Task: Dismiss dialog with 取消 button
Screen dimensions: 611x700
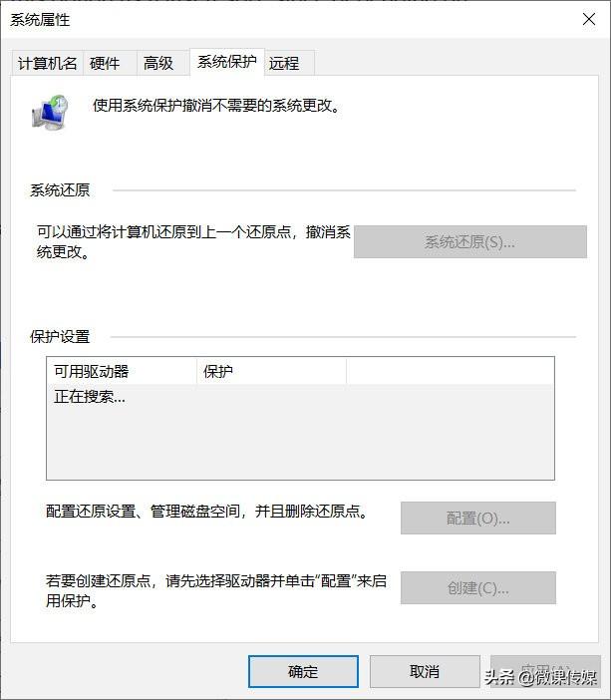Action: (x=425, y=672)
